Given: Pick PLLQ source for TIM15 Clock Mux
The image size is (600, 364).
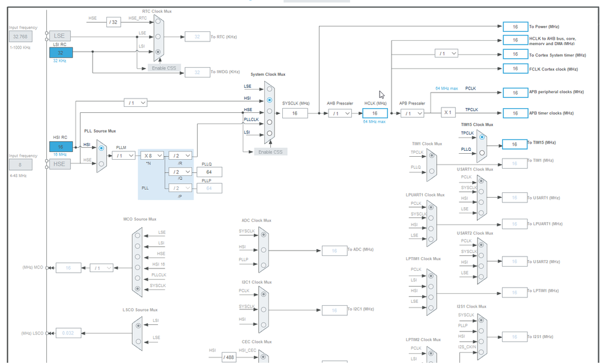Looking at the screenshot, I should click(x=482, y=153).
